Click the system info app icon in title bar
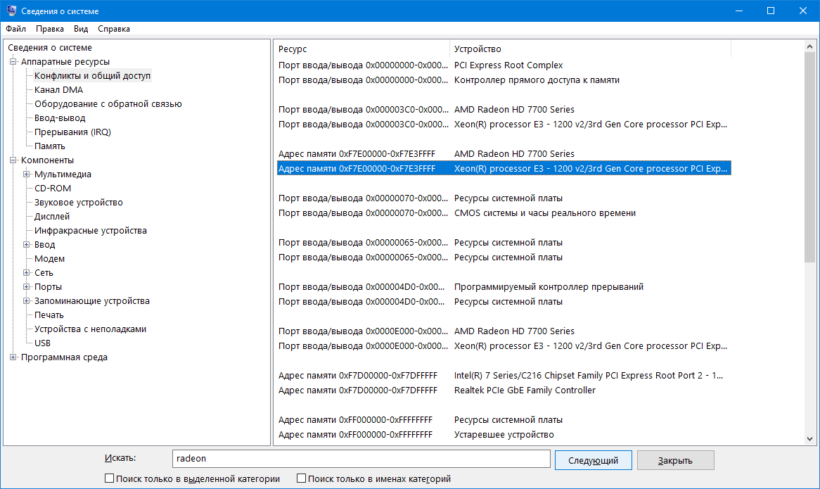820x489 pixels. coord(11,10)
